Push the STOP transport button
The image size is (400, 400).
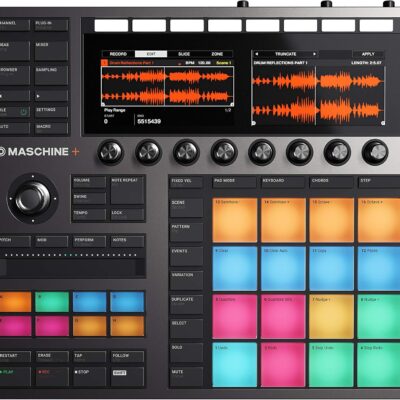pyautogui.click(x=89, y=376)
